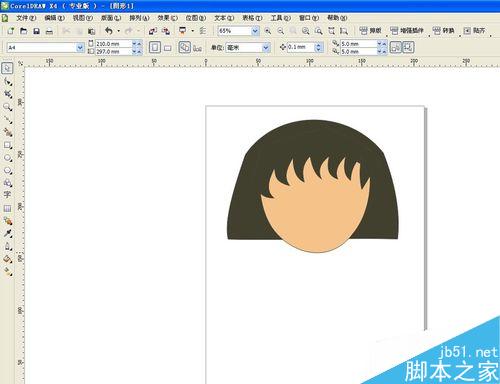Click the 转换 toolbar button

[x=444, y=31]
